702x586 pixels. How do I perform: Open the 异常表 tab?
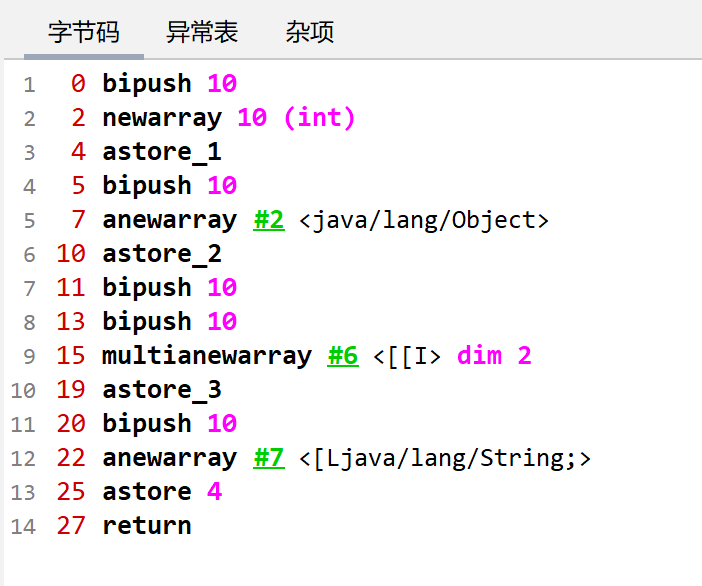(202, 33)
